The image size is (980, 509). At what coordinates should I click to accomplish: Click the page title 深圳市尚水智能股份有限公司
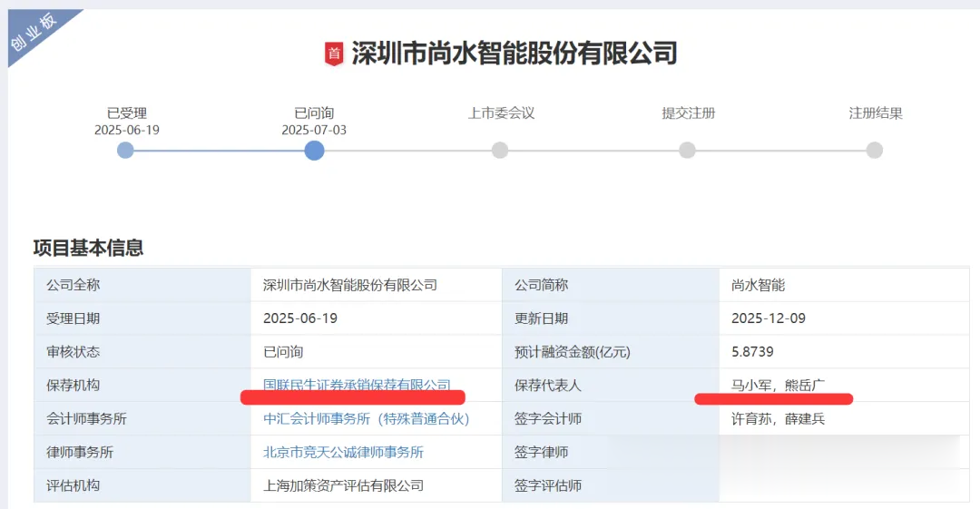[x=514, y=54]
